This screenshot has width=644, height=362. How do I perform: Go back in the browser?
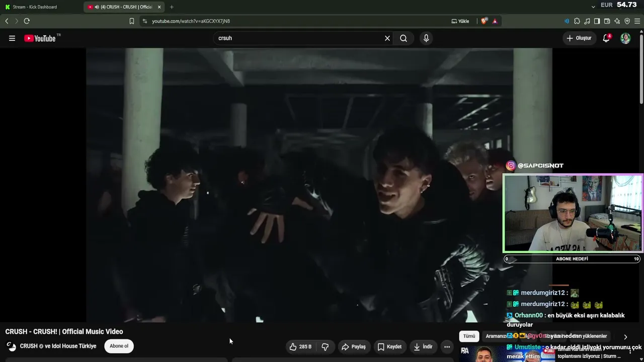[x=7, y=21]
